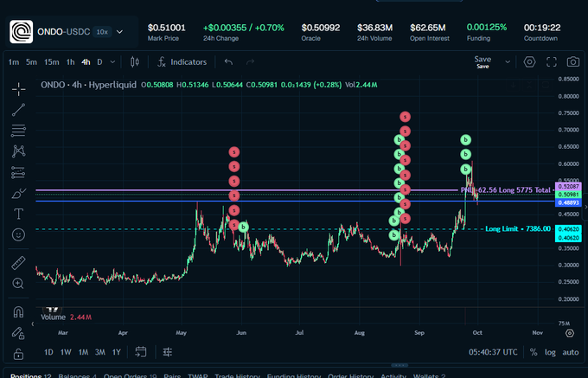Screen dimensions: 588x378
Task: Enter fullscreen chart mode
Action: click(552, 62)
